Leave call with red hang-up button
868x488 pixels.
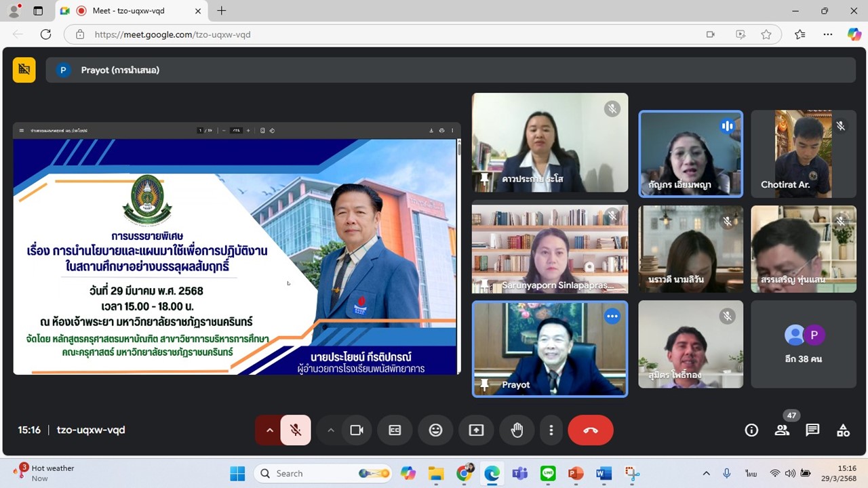coord(591,430)
